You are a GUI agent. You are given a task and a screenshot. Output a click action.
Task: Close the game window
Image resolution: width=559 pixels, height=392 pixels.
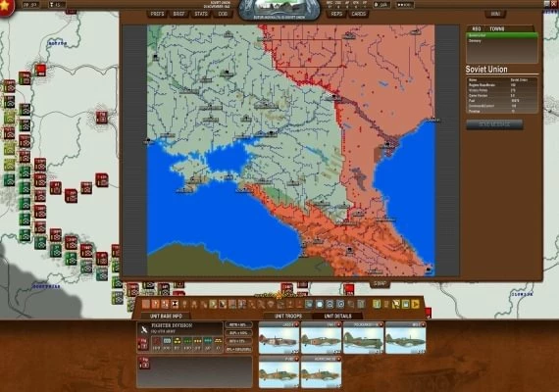[x=555, y=4]
